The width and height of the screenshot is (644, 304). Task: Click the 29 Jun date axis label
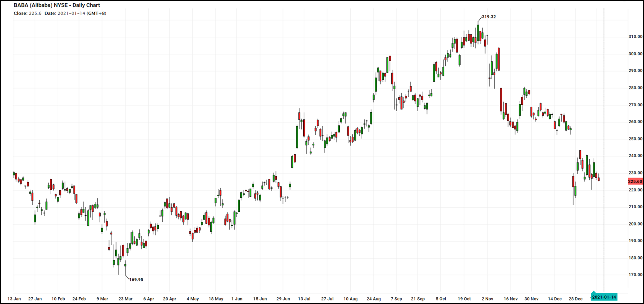tap(283, 299)
